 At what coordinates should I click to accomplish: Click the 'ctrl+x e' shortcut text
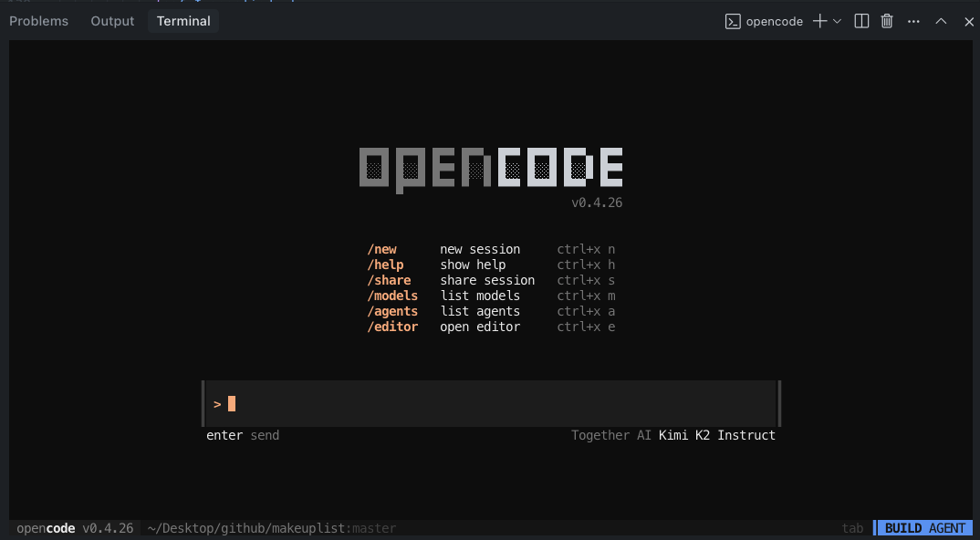(586, 327)
